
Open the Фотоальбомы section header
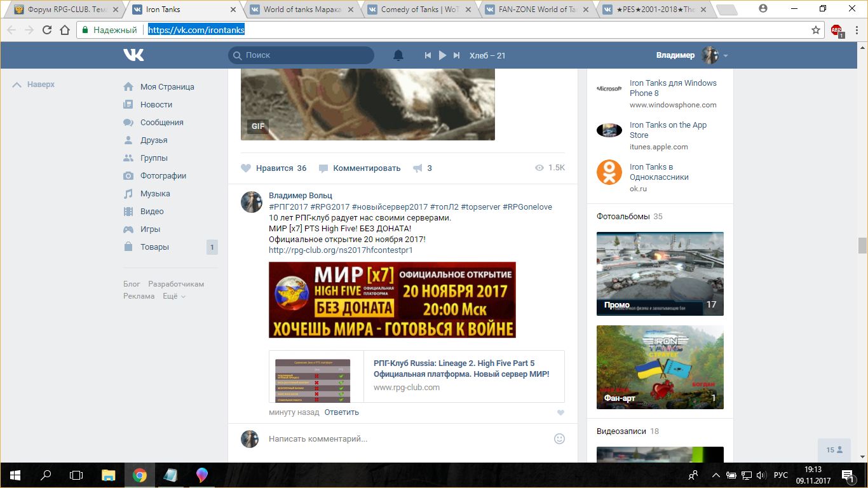pyautogui.click(x=623, y=217)
